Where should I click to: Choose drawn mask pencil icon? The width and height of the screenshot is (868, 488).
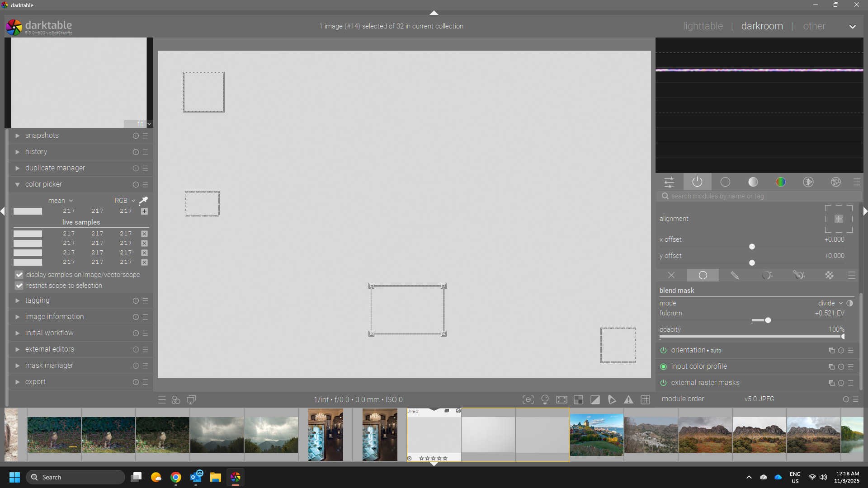click(735, 275)
